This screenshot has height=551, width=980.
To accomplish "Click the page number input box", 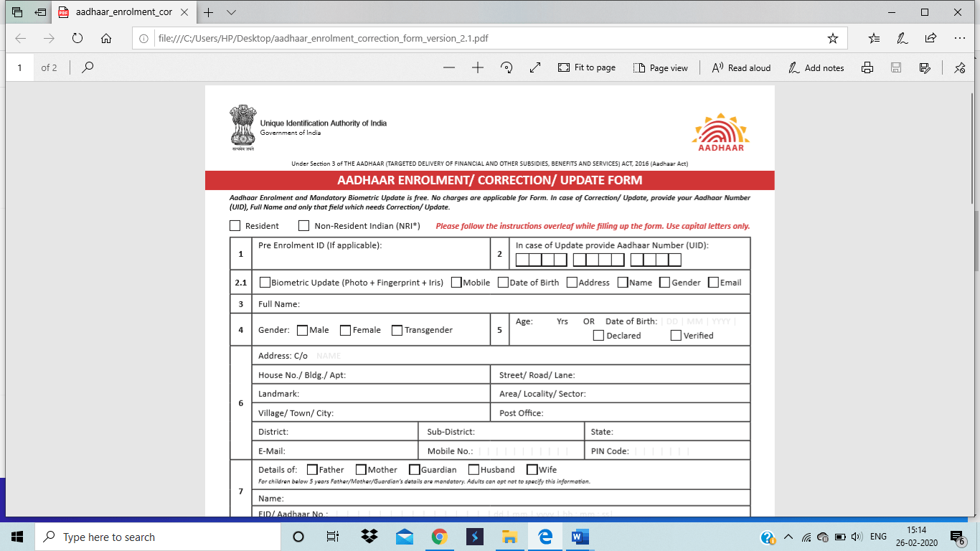I will [x=20, y=67].
